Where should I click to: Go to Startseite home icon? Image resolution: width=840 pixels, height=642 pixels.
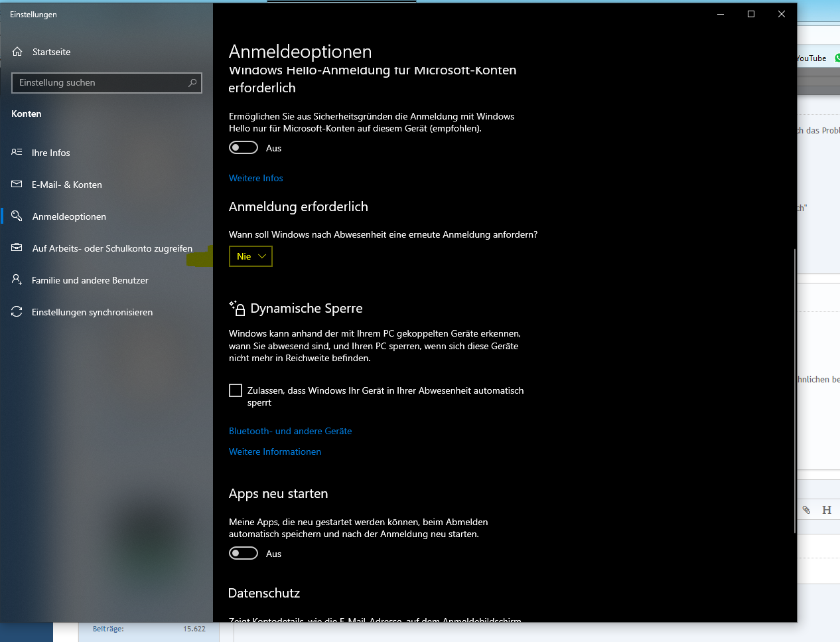tap(18, 52)
